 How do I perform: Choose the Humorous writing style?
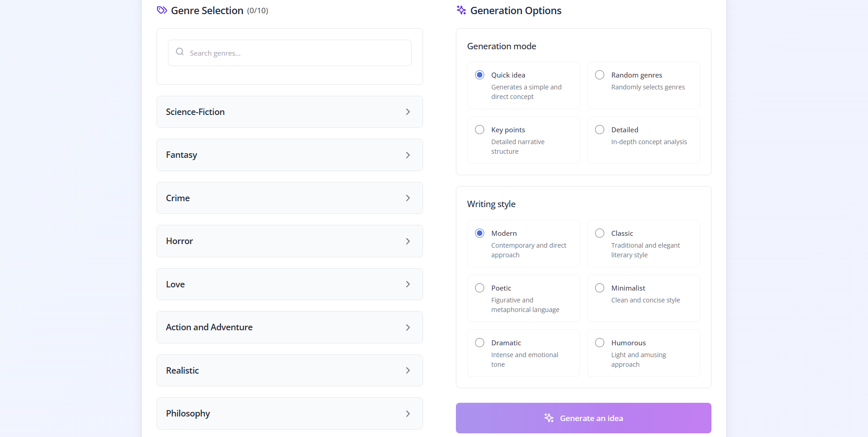(600, 343)
